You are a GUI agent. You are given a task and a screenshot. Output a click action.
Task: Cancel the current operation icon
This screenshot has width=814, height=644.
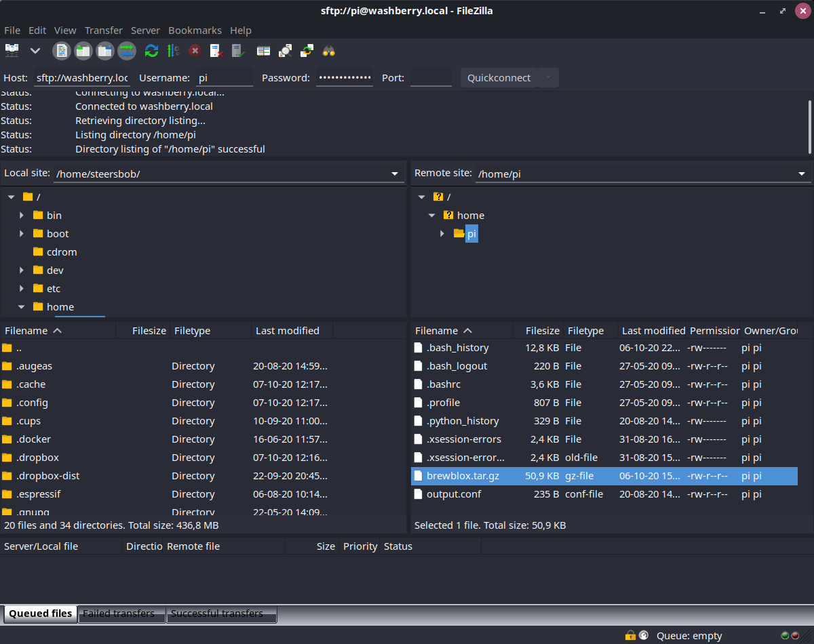point(195,51)
